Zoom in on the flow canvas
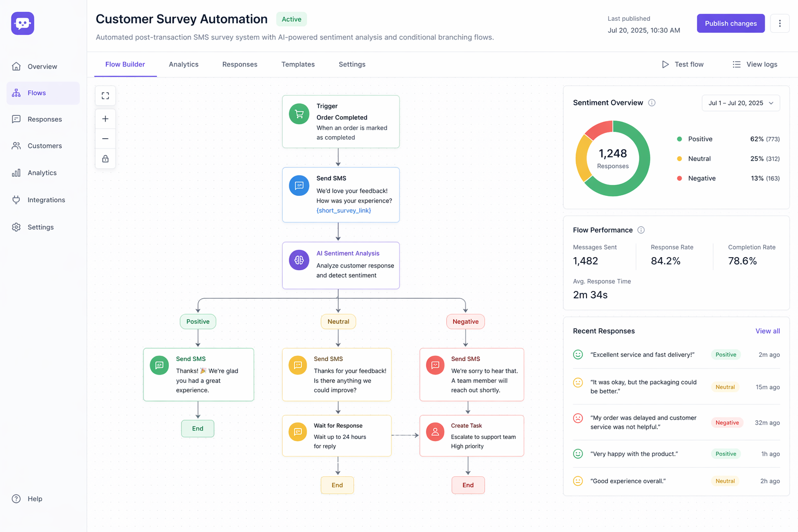The image size is (798, 532). [105, 118]
